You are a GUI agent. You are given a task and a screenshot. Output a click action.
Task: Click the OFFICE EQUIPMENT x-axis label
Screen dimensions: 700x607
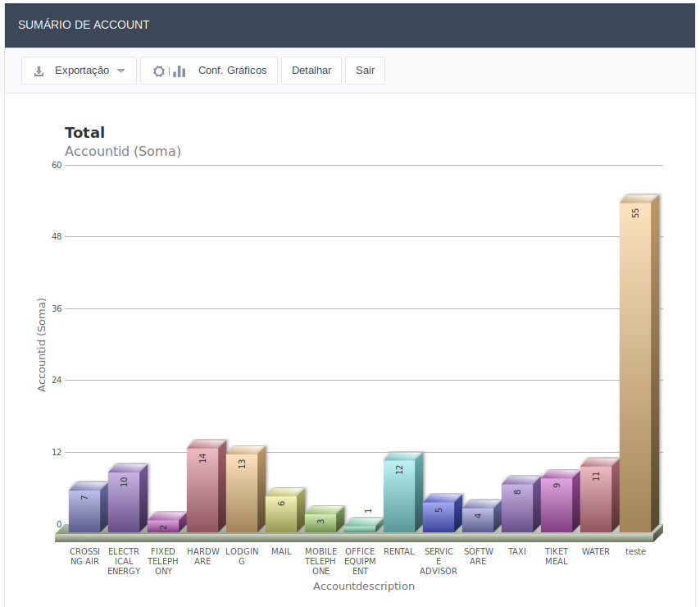pyautogui.click(x=360, y=561)
